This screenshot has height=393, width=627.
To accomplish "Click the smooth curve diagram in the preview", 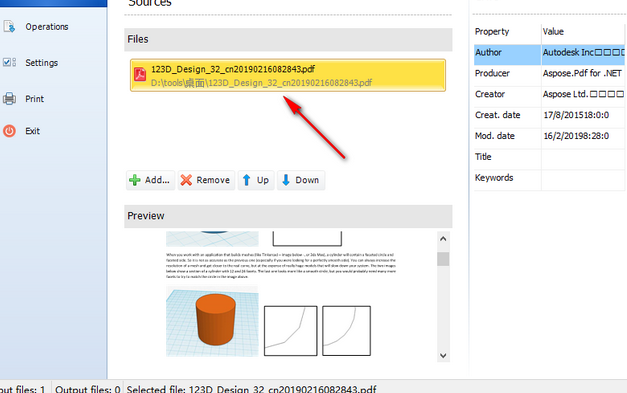I will (x=346, y=331).
